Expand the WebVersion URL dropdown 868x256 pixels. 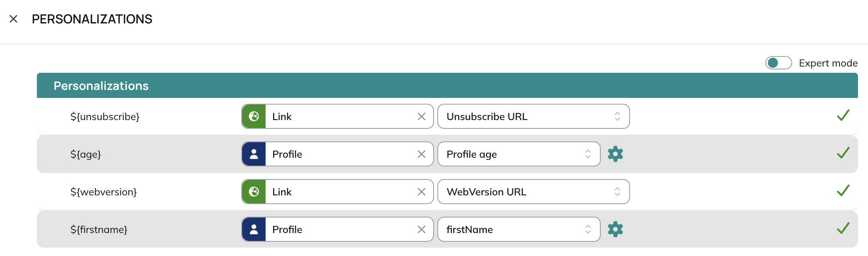click(534, 192)
